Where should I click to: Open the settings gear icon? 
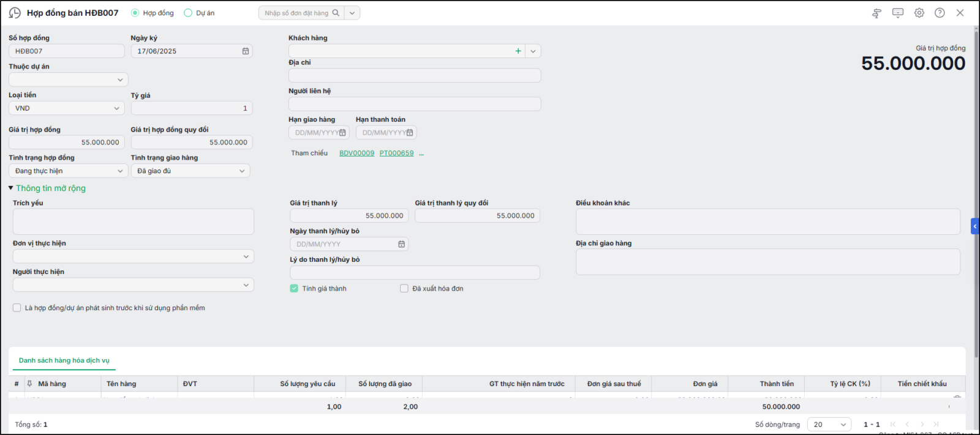tap(919, 13)
